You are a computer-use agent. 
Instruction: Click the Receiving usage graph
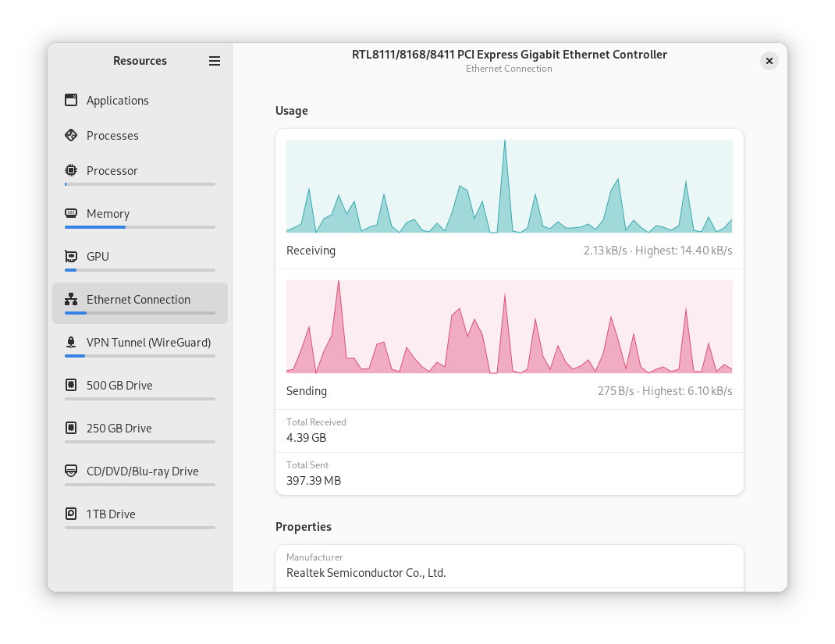click(509, 186)
